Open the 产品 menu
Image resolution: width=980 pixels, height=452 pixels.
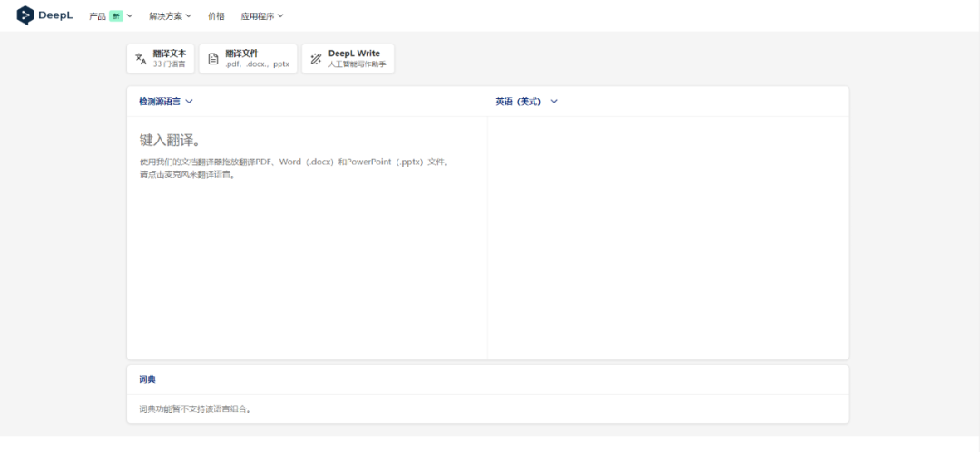tap(111, 16)
